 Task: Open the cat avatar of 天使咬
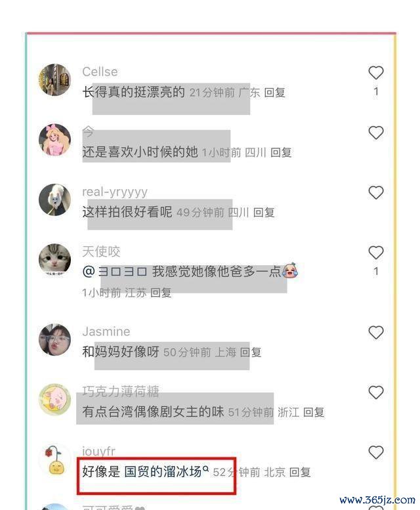click(x=54, y=260)
